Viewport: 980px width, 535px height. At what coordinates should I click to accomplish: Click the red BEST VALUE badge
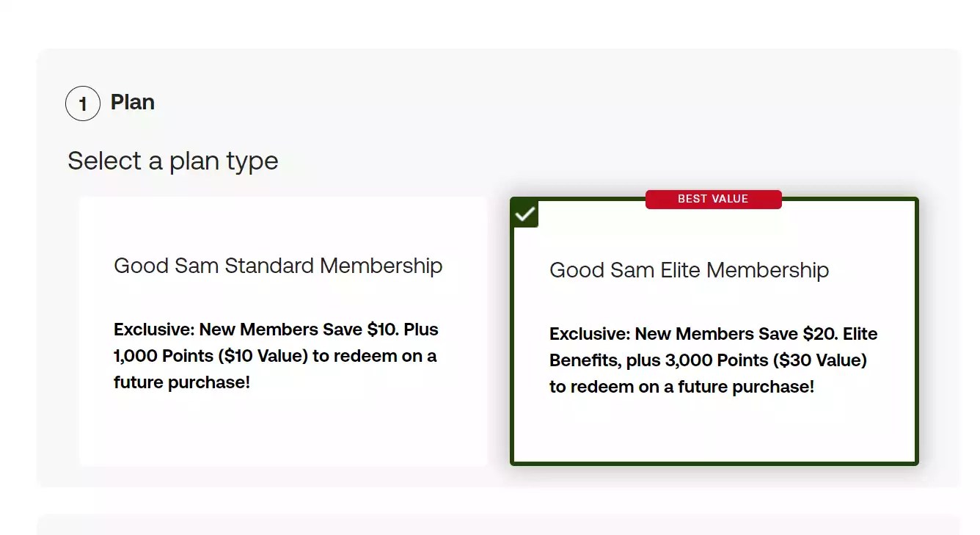point(713,199)
